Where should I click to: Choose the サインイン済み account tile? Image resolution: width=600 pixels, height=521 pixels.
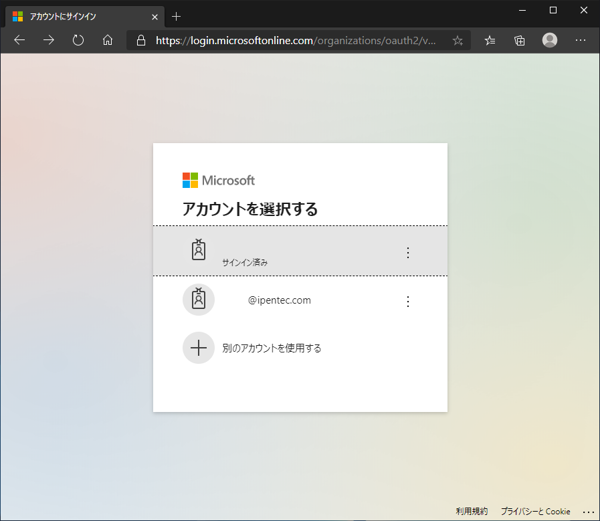pos(300,251)
